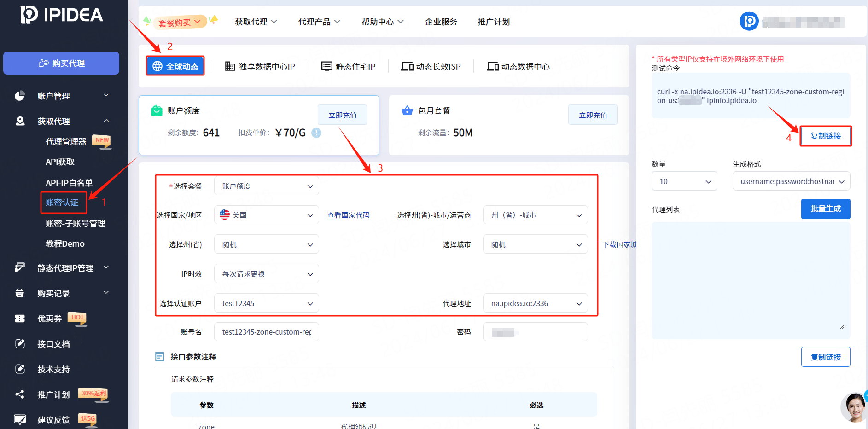Click the 优惠券 ticket icon
The image size is (868, 429).
[20, 319]
